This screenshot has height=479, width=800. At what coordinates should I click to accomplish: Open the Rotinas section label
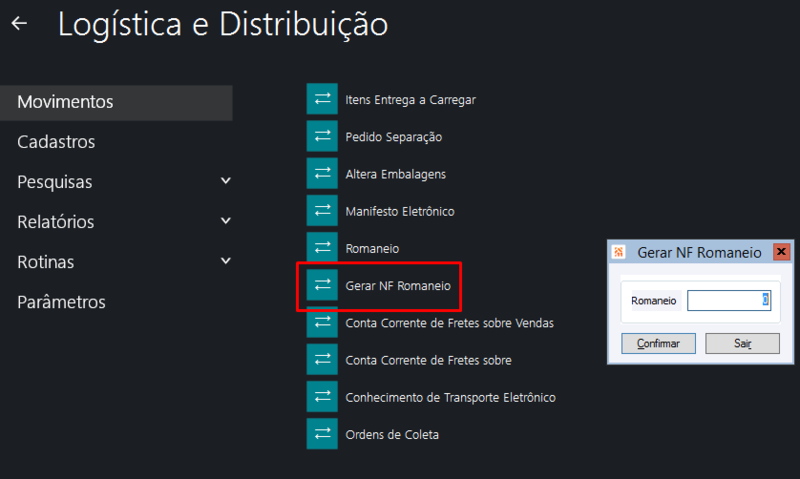point(45,262)
